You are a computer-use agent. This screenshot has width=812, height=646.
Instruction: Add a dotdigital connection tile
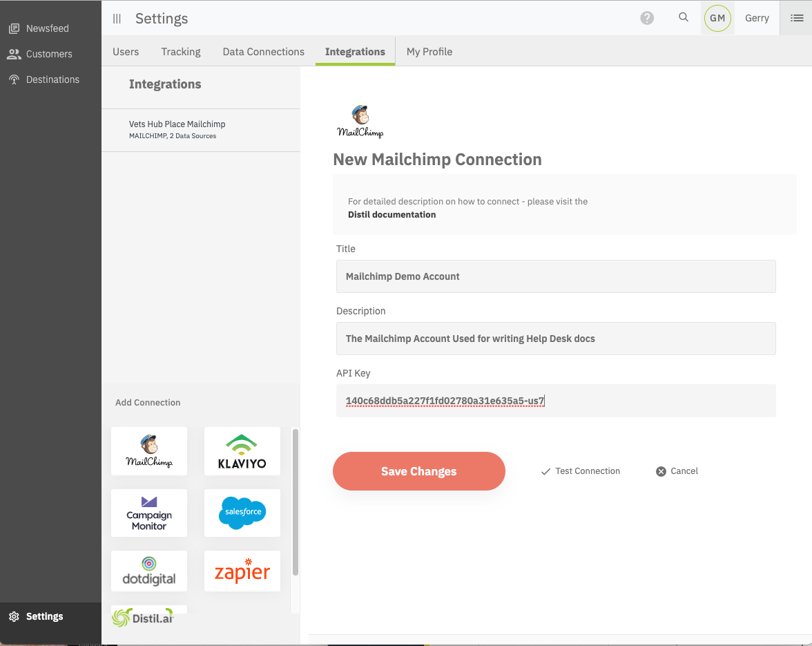point(149,571)
